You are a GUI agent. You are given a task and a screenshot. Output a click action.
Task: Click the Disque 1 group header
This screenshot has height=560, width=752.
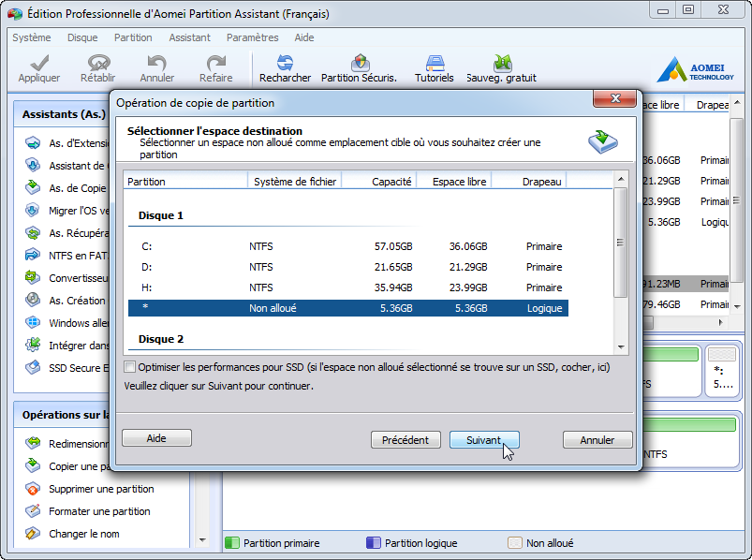[x=161, y=215]
